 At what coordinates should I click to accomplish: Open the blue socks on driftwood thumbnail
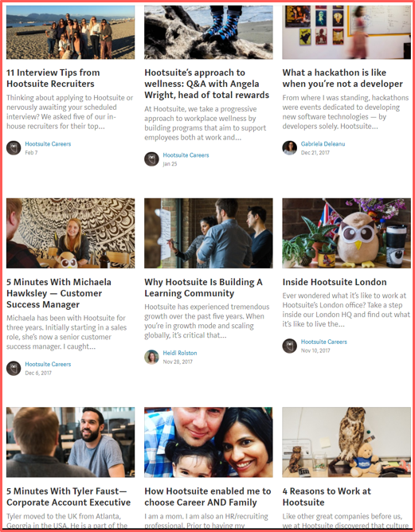209,32
